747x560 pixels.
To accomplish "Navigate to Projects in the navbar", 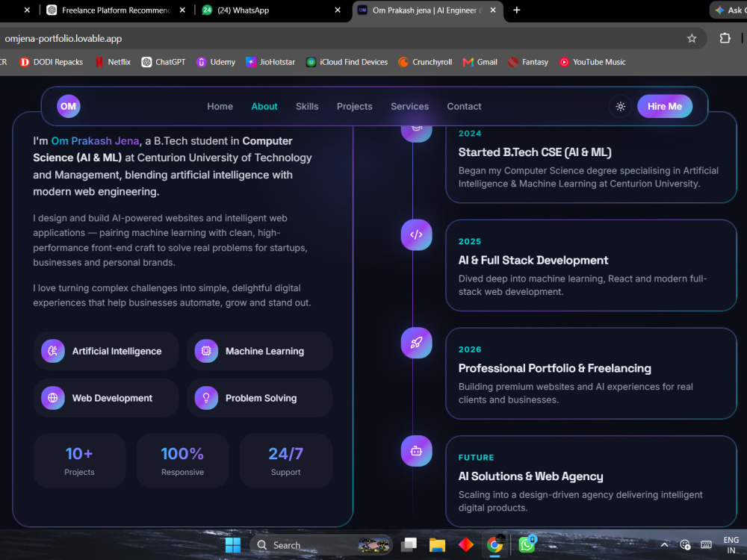I will tap(354, 106).
